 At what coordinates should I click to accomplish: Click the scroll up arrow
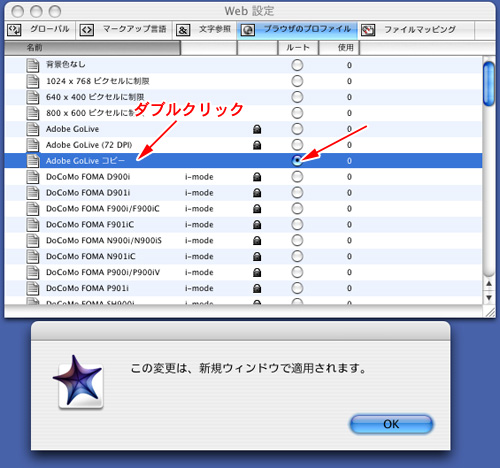point(489,284)
